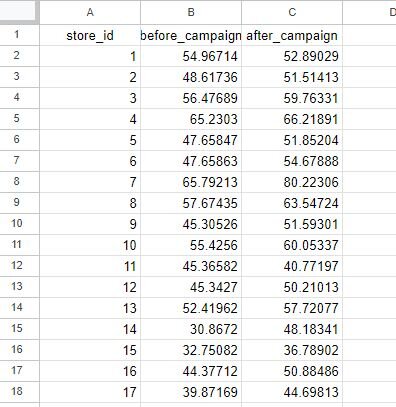Select store_id cell containing 3

(x=90, y=98)
